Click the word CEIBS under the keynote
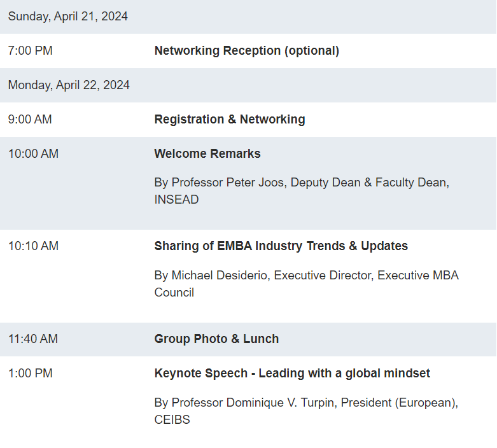Viewport: 497px width, 448px height. pyautogui.click(x=172, y=420)
